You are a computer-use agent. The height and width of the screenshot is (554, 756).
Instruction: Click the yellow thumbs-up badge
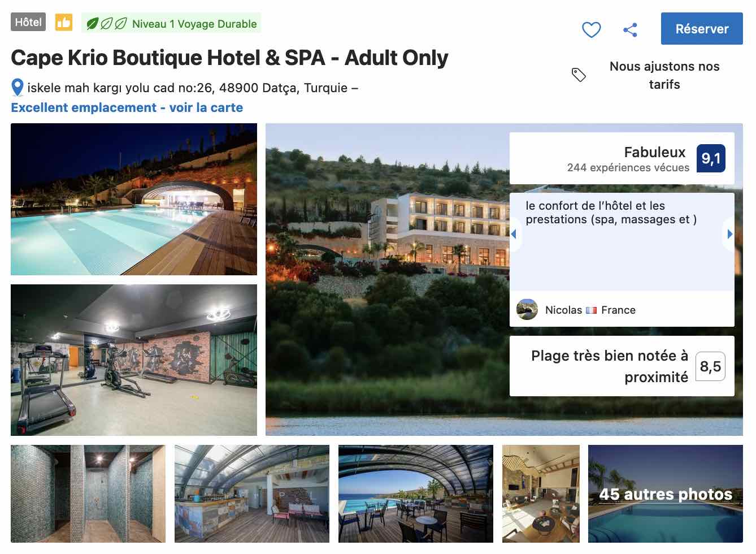tap(63, 23)
